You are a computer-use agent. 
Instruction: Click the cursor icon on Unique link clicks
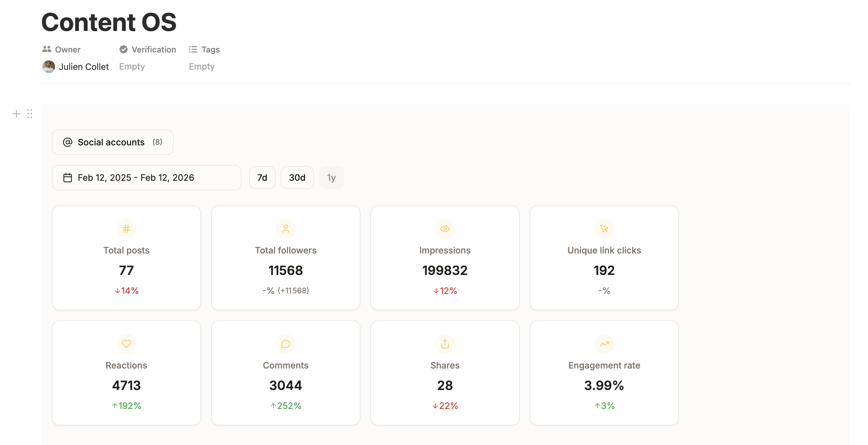click(x=604, y=229)
